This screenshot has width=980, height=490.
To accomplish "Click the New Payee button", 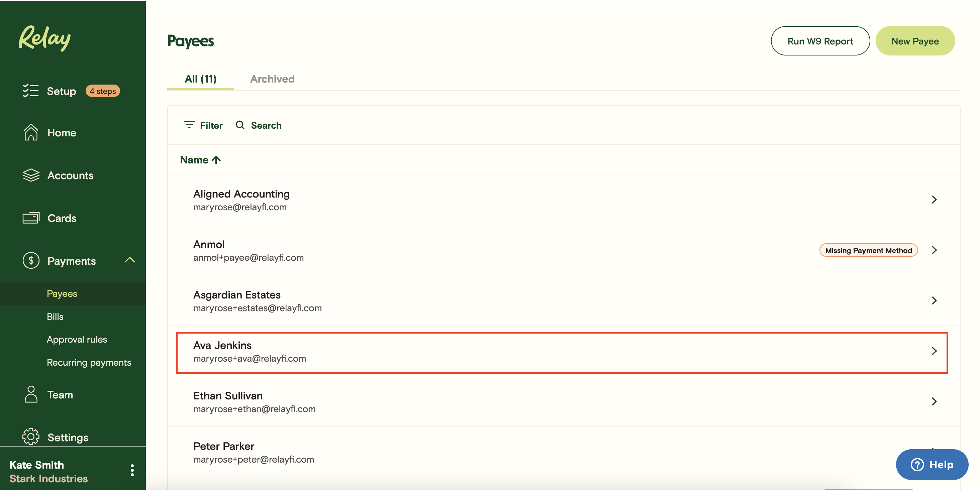I will click(x=915, y=41).
